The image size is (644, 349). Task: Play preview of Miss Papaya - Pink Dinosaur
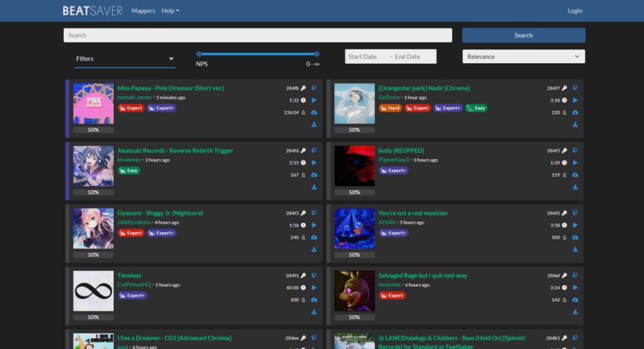[314, 100]
